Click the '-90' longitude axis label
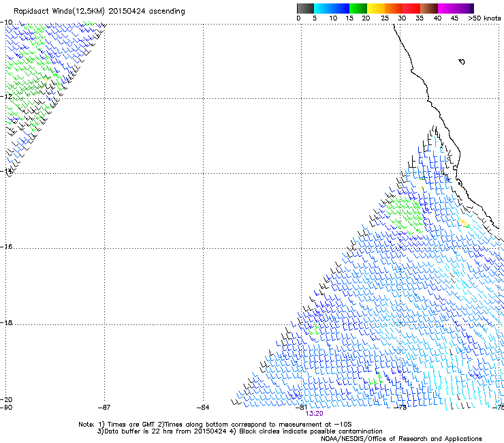This screenshot has height=443, width=504. coord(6,408)
